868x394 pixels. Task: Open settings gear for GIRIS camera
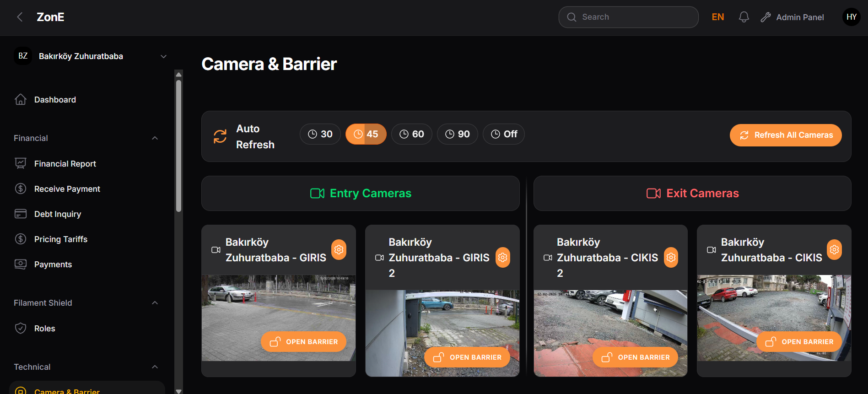[339, 249]
